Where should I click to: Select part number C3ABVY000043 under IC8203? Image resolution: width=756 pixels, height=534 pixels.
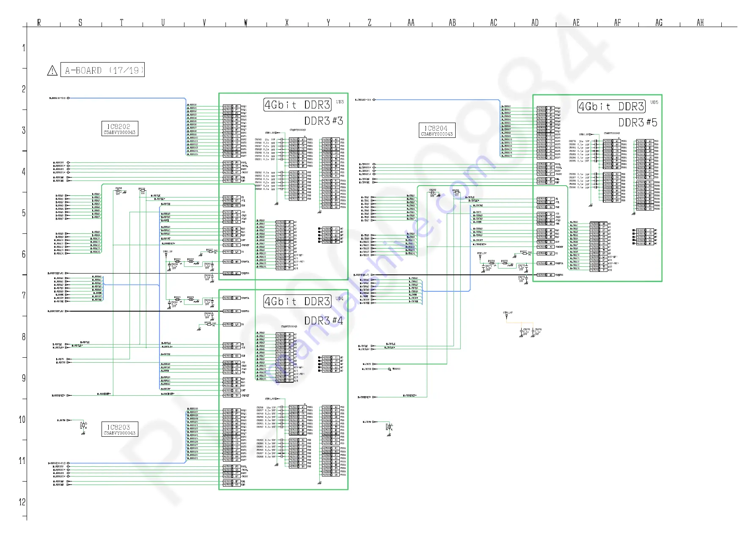tap(120, 433)
